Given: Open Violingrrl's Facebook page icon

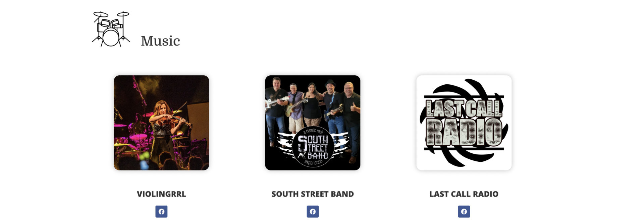Looking at the screenshot, I should tap(161, 212).
